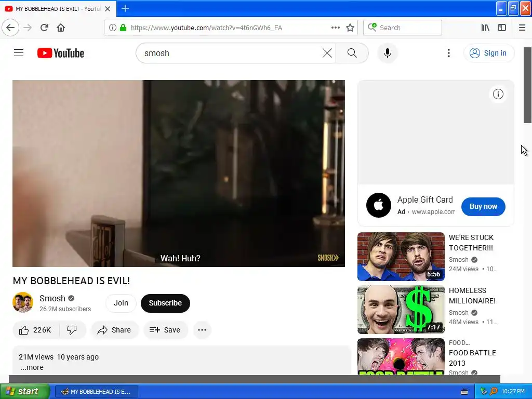Start voice search with microphone icon
The width and height of the screenshot is (532, 399).
(x=387, y=53)
